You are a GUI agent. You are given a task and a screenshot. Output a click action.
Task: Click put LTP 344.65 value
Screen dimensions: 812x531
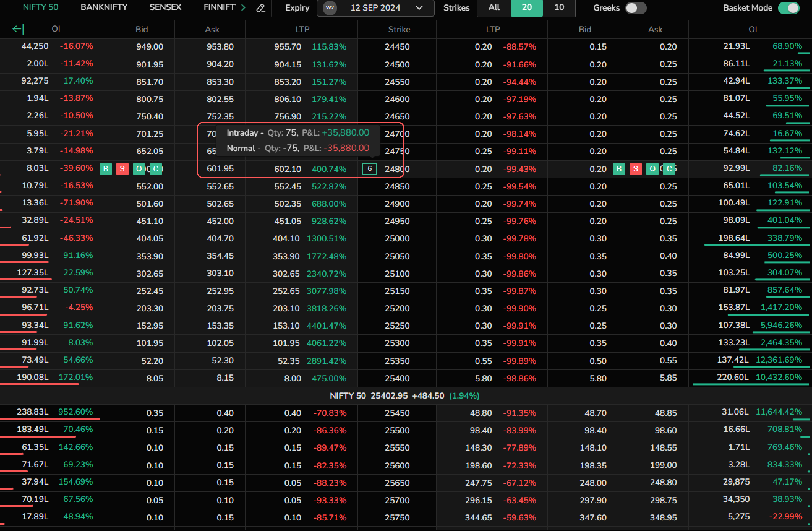point(478,517)
